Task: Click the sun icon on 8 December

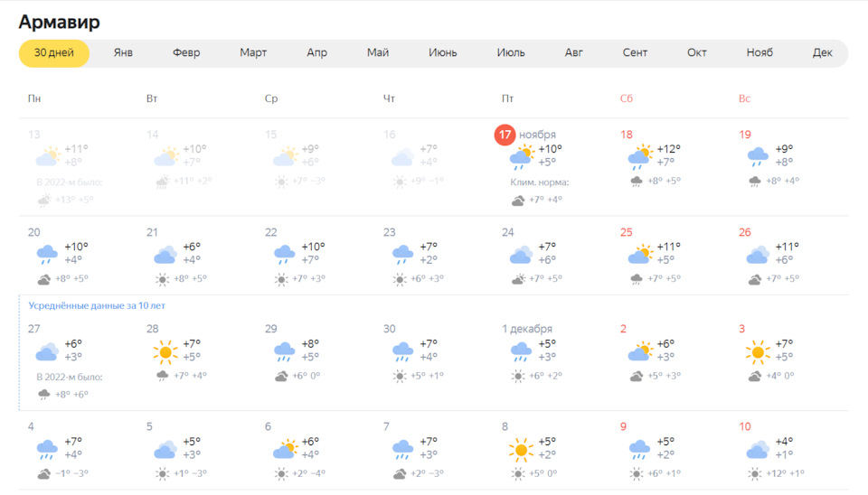Action: click(521, 449)
